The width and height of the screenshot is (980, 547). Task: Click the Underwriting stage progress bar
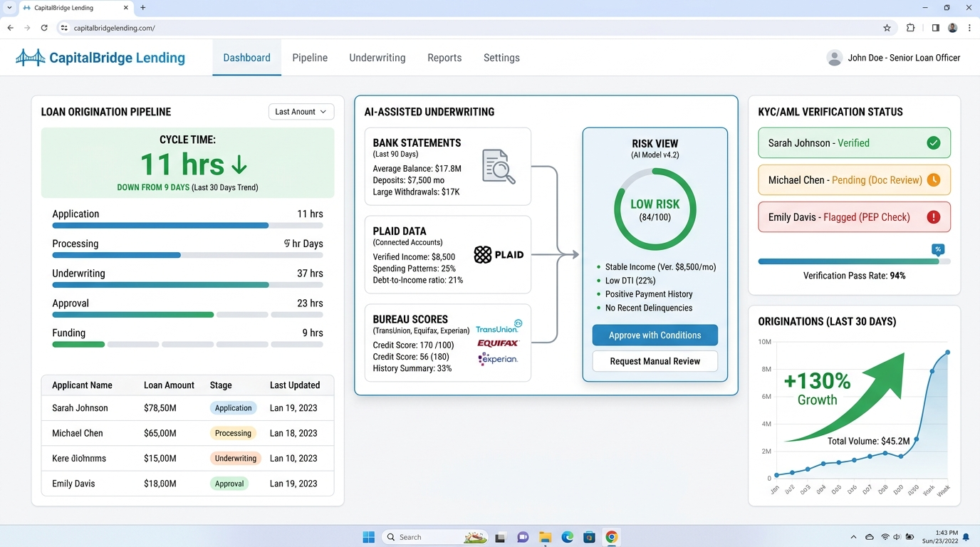(x=187, y=285)
